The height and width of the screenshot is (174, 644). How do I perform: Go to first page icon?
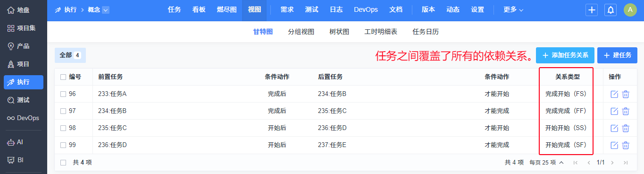[575, 163]
